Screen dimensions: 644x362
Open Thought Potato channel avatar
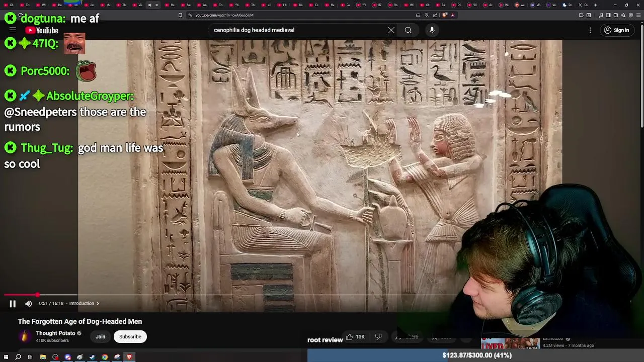tap(24, 336)
